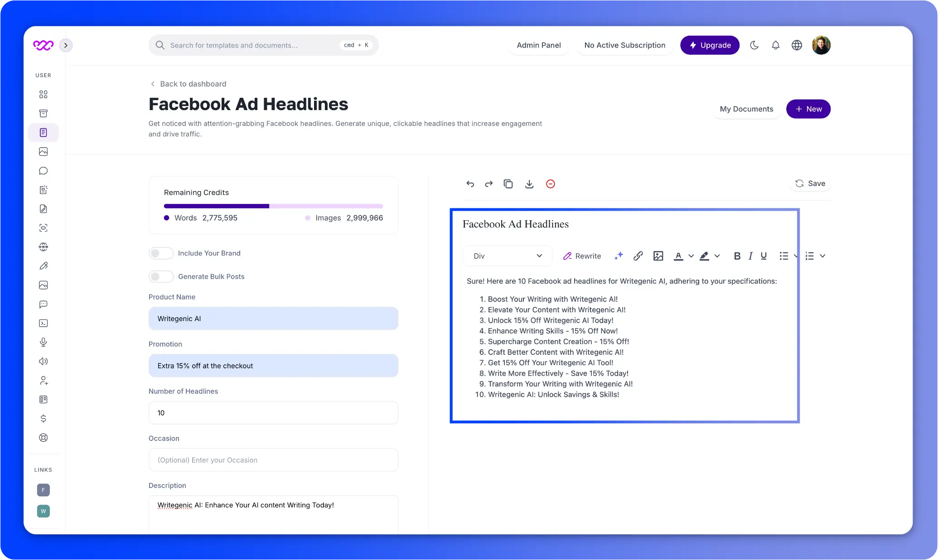
Task: Click headline 'Boost Your Writing with Writegenic AI!'
Action: [552, 299]
